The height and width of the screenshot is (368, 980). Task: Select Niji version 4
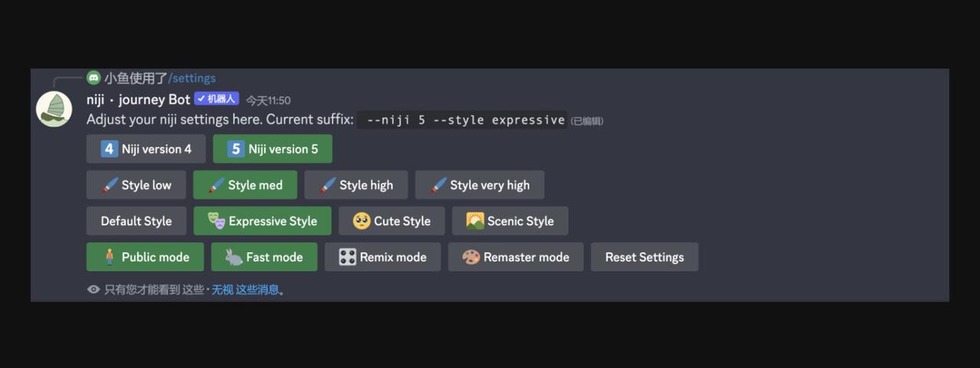coord(146,149)
